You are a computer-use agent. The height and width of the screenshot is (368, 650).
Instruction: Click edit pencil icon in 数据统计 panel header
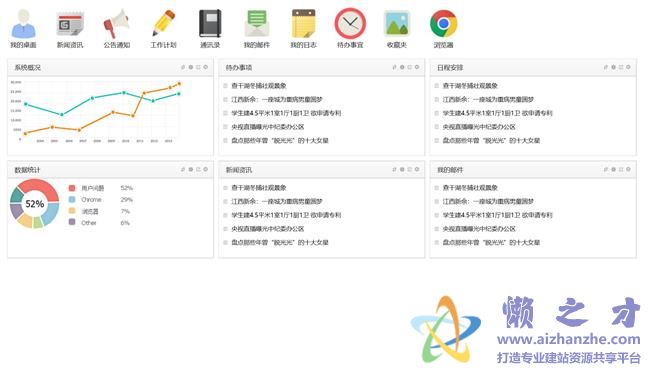tap(183, 169)
